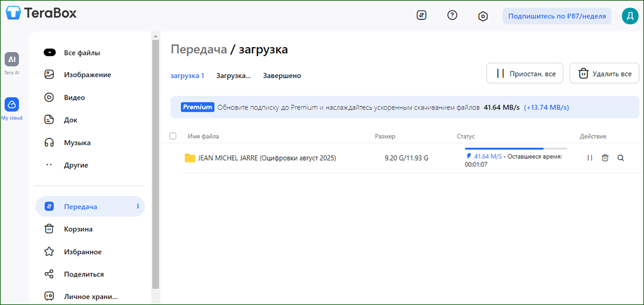Viewport: 644px width, 305px height.
Task: Open the settings hexagon icon
Action: coord(483,17)
